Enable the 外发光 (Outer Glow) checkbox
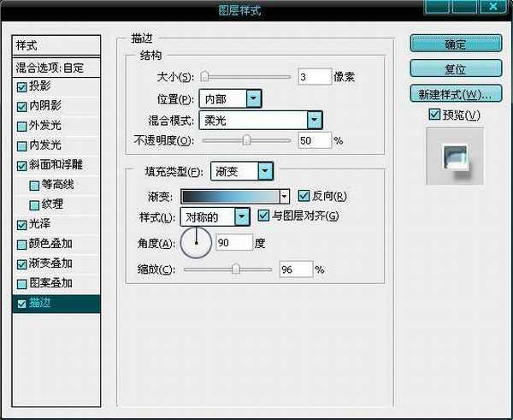The width and height of the screenshot is (513, 420). click(x=21, y=126)
